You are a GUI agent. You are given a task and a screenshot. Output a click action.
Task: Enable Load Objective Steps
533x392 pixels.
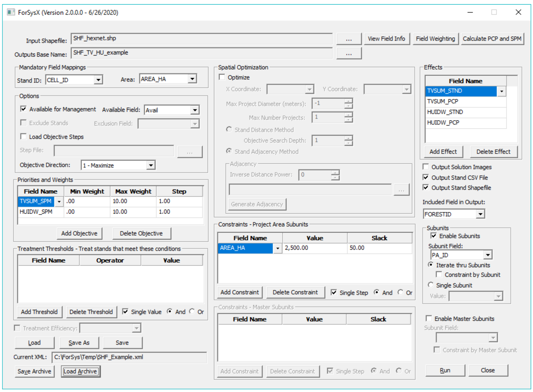(23, 136)
